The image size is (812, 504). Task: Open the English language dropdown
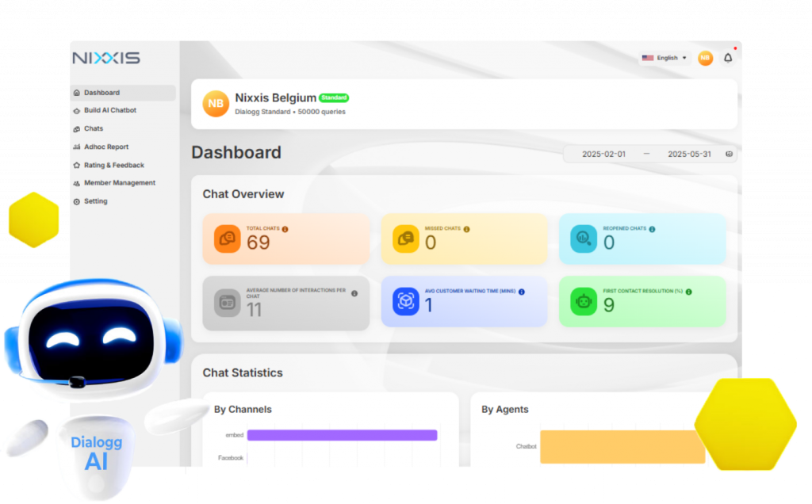(665, 58)
